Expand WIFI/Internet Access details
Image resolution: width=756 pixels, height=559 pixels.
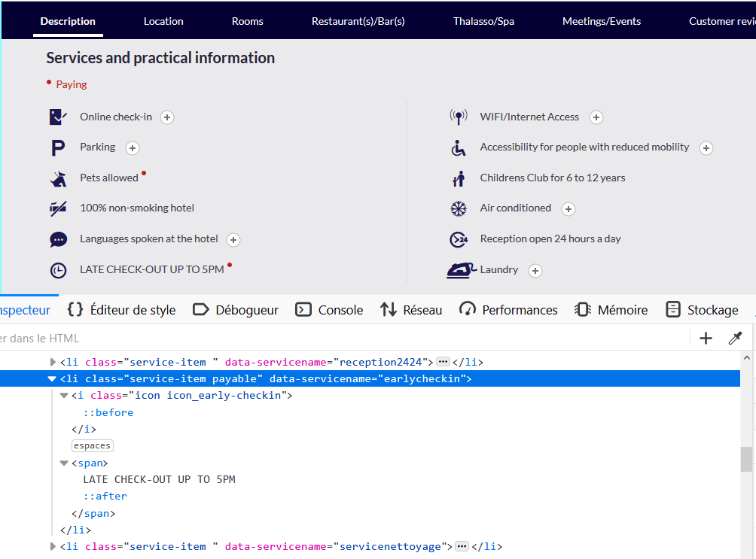(x=596, y=117)
